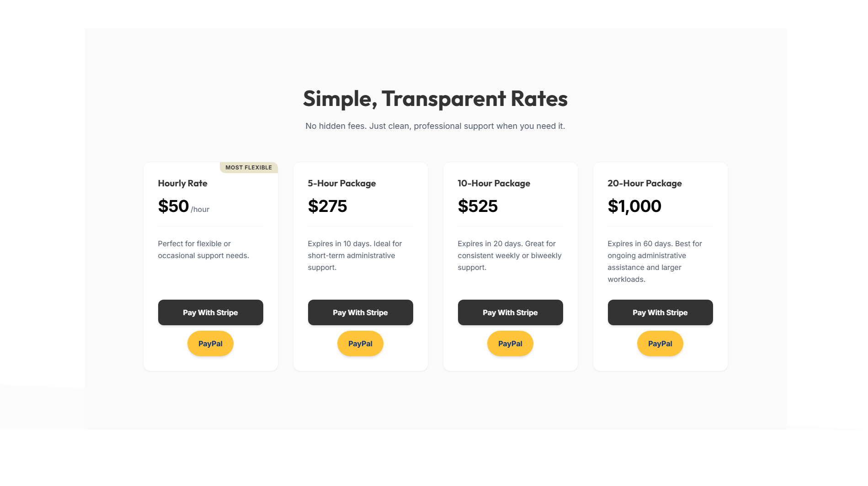Click the MOST FLEXIBLE badge
868x486 pixels.
pos(248,167)
